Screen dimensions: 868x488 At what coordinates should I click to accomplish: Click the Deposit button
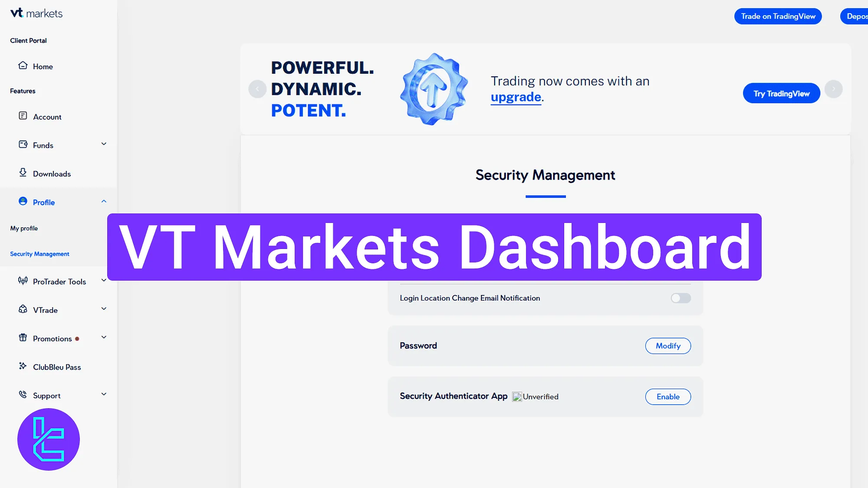(854, 16)
